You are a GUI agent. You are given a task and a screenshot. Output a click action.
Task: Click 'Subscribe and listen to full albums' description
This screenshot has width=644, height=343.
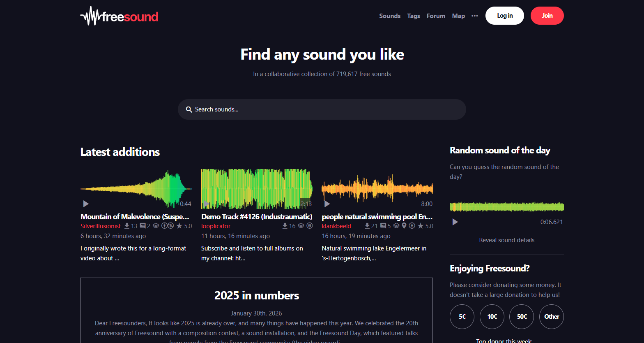(252, 253)
